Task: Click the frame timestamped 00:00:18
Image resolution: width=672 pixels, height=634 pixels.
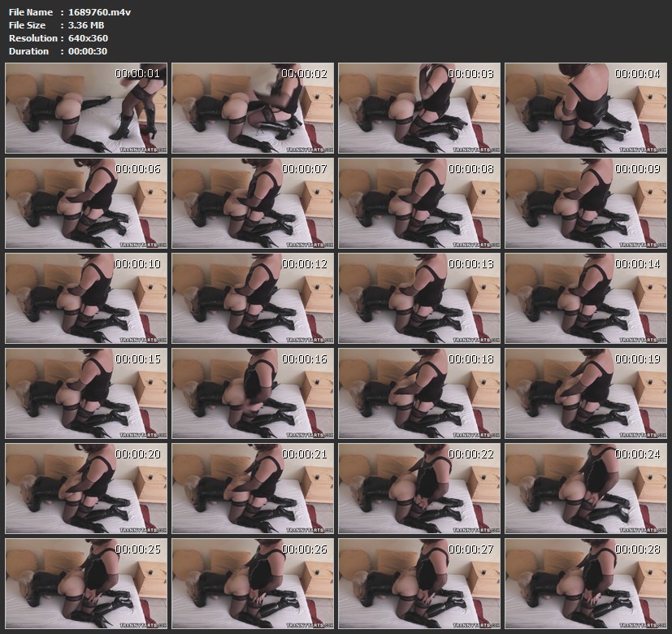Action: pyautogui.click(x=419, y=393)
